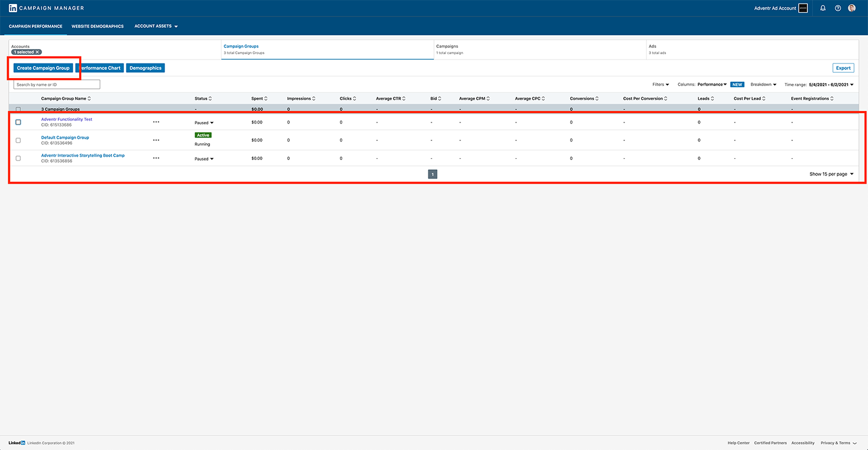Image resolution: width=868 pixels, height=450 pixels.
Task: Select the Accounts level tab
Action: pyautogui.click(x=115, y=49)
